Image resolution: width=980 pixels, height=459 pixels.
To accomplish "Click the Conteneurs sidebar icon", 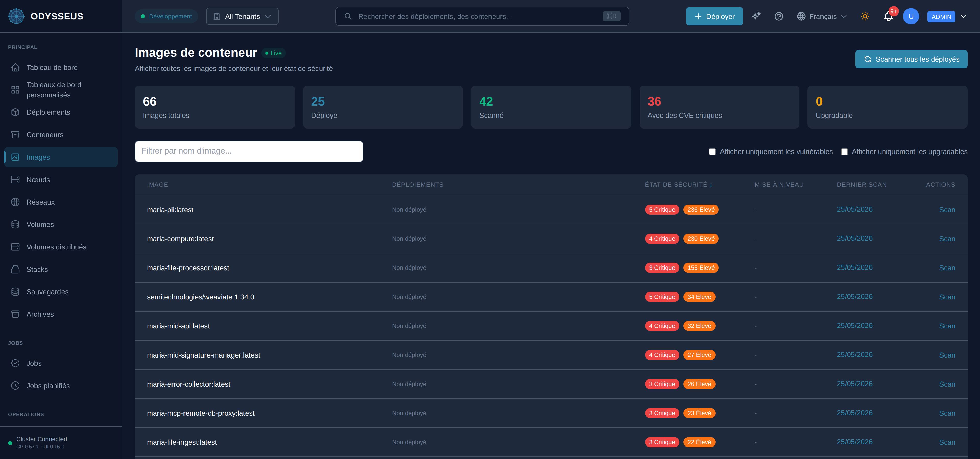I will [15, 134].
